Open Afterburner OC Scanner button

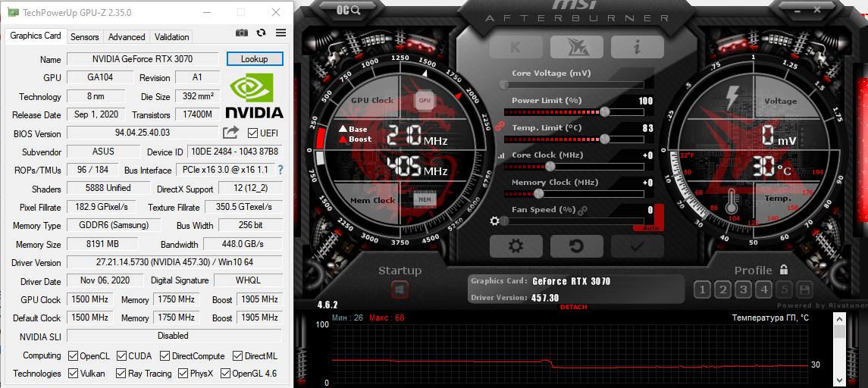point(349,9)
